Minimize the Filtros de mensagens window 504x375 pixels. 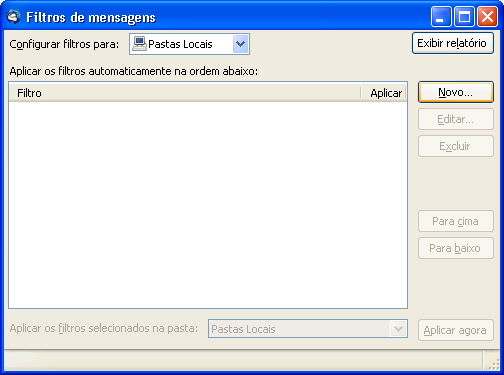pos(441,16)
